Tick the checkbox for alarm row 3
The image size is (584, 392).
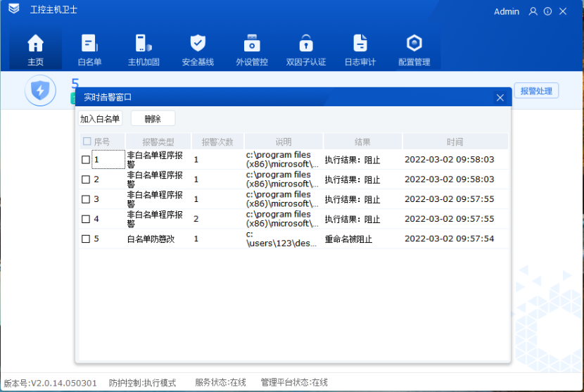coord(86,199)
